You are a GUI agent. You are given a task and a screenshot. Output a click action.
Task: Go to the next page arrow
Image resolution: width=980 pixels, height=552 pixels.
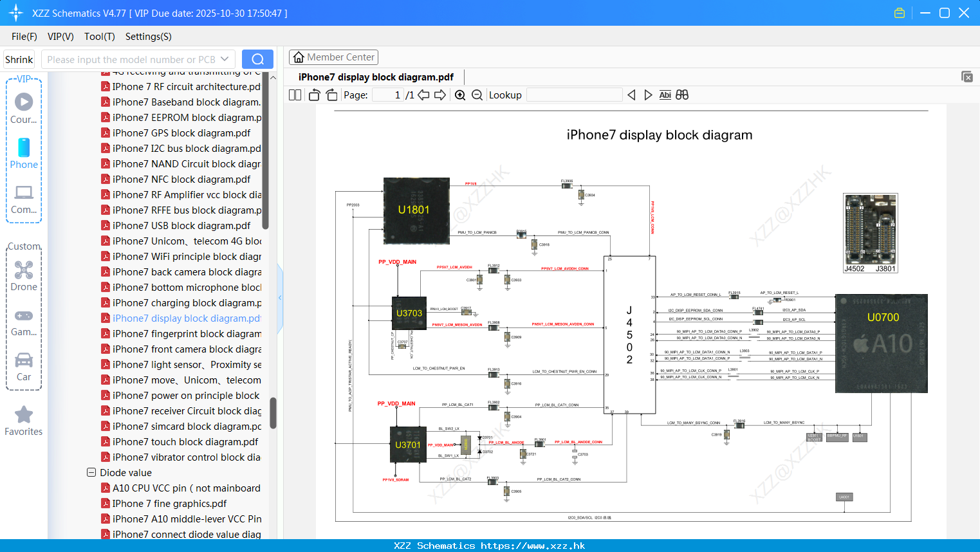tap(440, 95)
